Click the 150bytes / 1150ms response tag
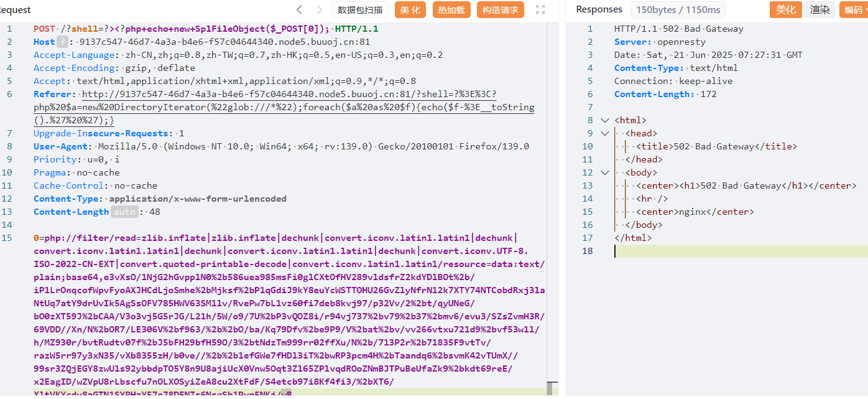This screenshot has height=399, width=868. (678, 9)
